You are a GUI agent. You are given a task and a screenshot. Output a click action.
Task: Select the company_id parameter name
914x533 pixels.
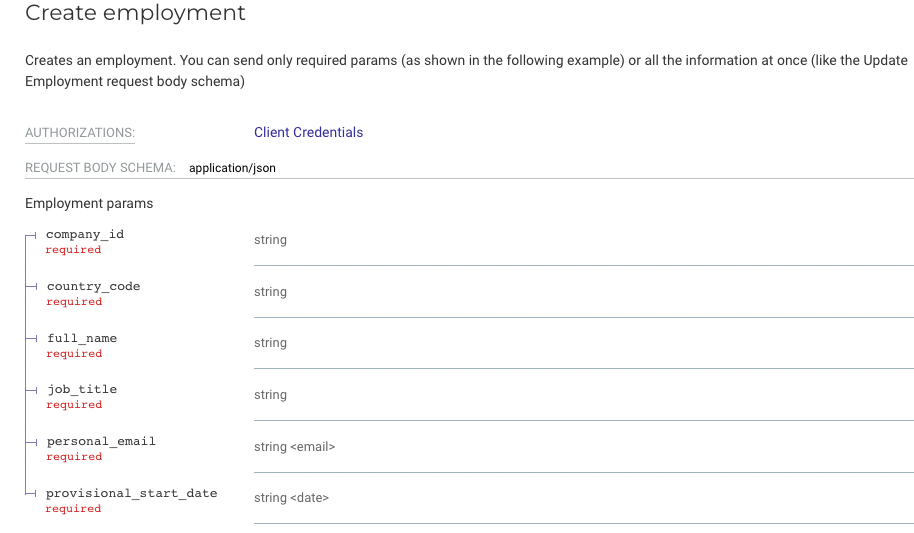click(x=85, y=234)
